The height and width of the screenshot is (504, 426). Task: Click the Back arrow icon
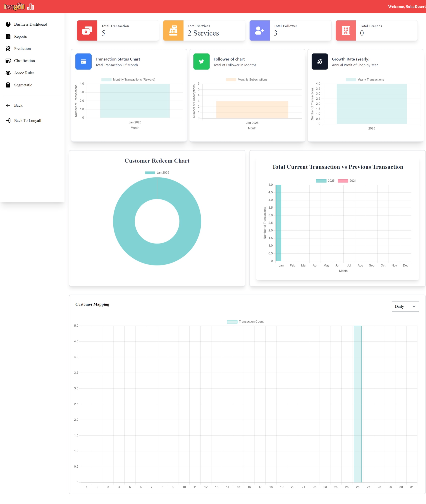8,105
